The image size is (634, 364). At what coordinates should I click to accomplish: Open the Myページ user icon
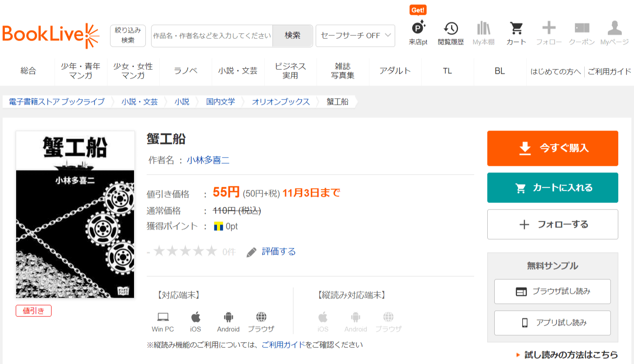point(614,29)
